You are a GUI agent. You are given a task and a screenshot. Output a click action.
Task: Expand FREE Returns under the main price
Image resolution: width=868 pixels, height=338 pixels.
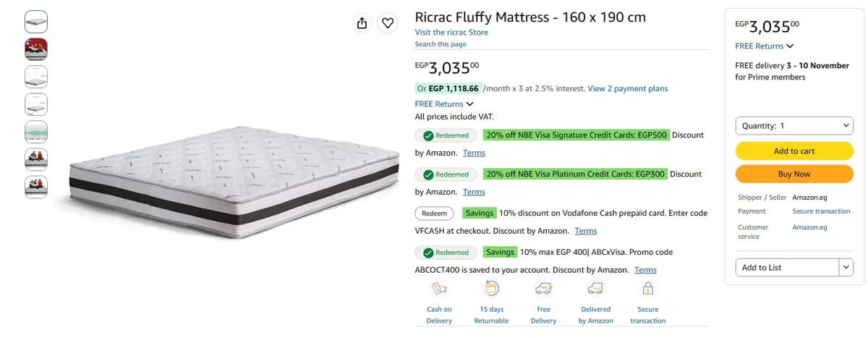coord(444,104)
